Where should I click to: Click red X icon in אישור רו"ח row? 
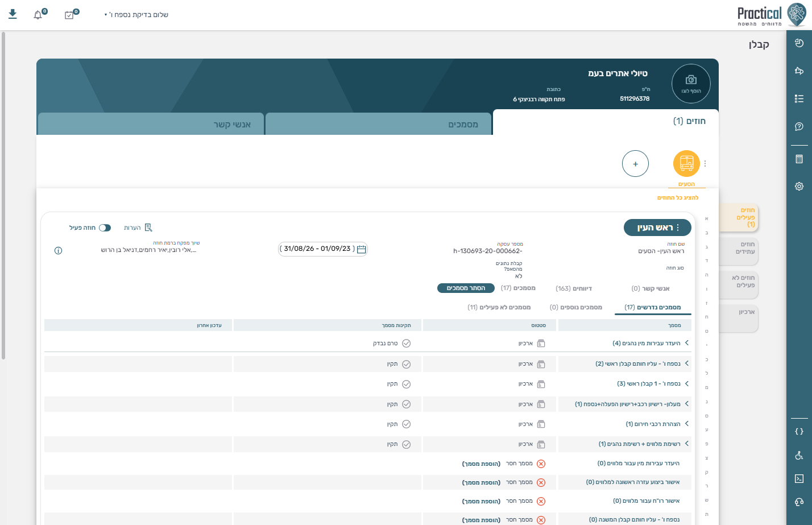coord(541,501)
